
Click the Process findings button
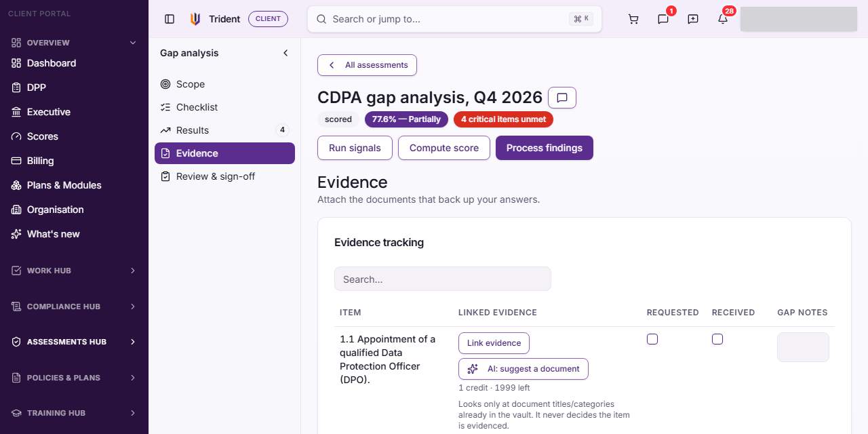pyautogui.click(x=545, y=148)
